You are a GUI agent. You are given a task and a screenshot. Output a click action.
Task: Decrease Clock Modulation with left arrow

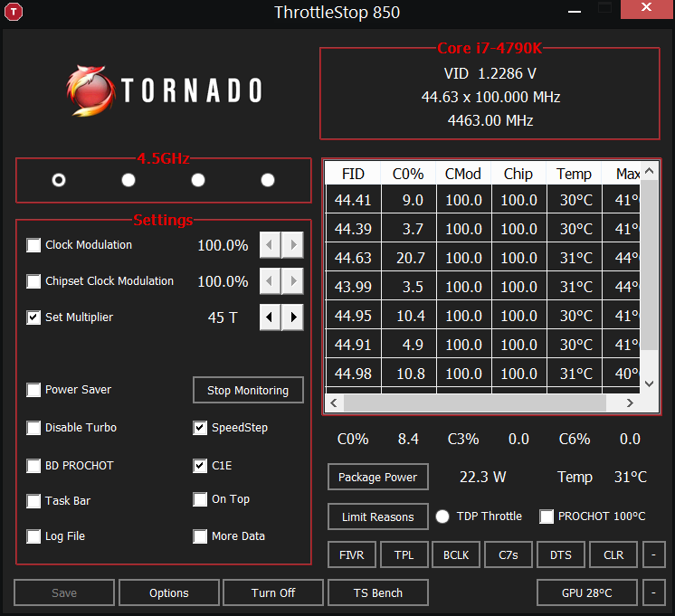(270, 245)
